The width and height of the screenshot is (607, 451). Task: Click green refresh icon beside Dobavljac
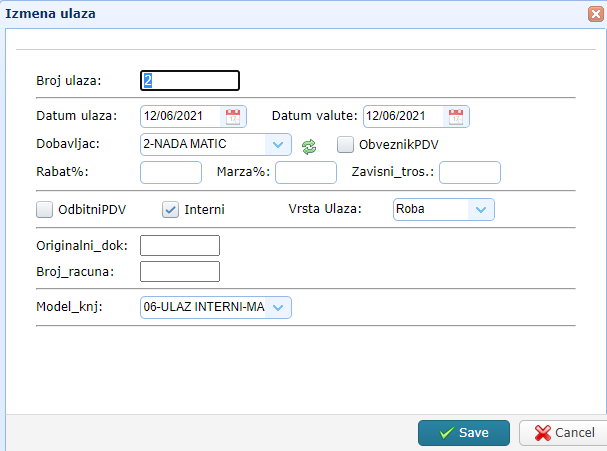pos(309,145)
